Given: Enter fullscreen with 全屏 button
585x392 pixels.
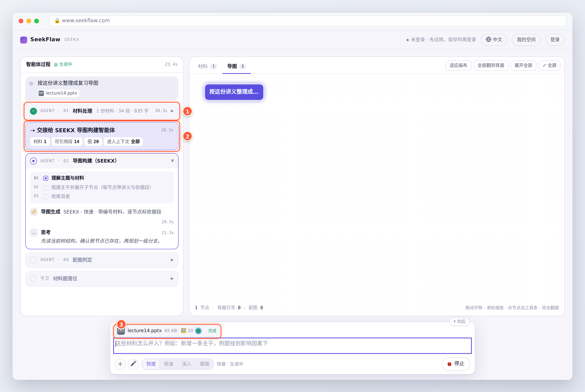Looking at the screenshot, I should 549,66.
